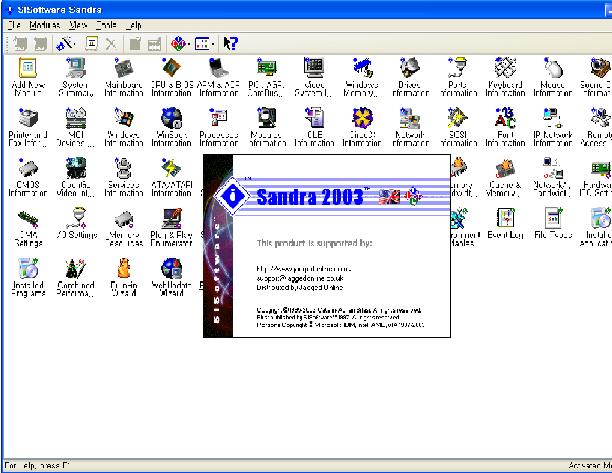Open the Memory Resources module

pyautogui.click(x=123, y=227)
